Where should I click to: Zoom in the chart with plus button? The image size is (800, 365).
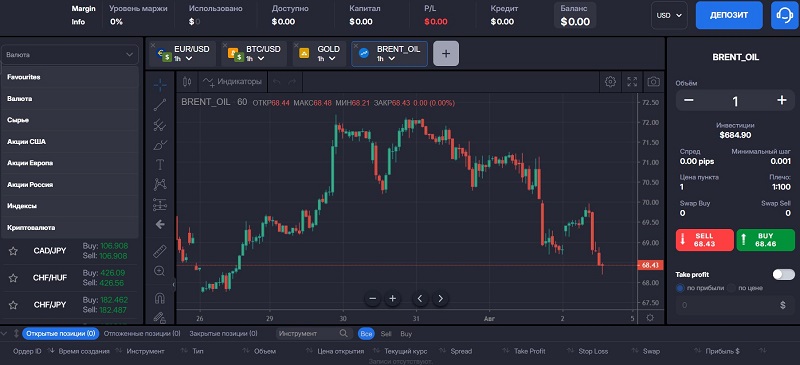click(392, 299)
